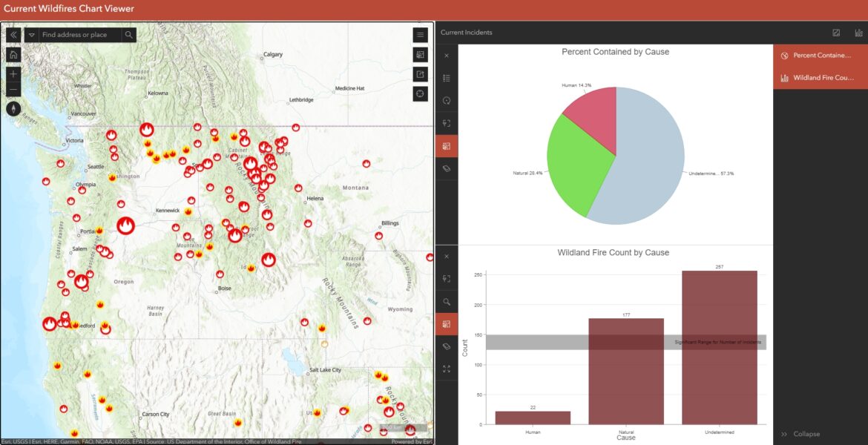Click the Wildland Fire Count by Cause title
The height and width of the screenshot is (445, 868).
(x=613, y=252)
